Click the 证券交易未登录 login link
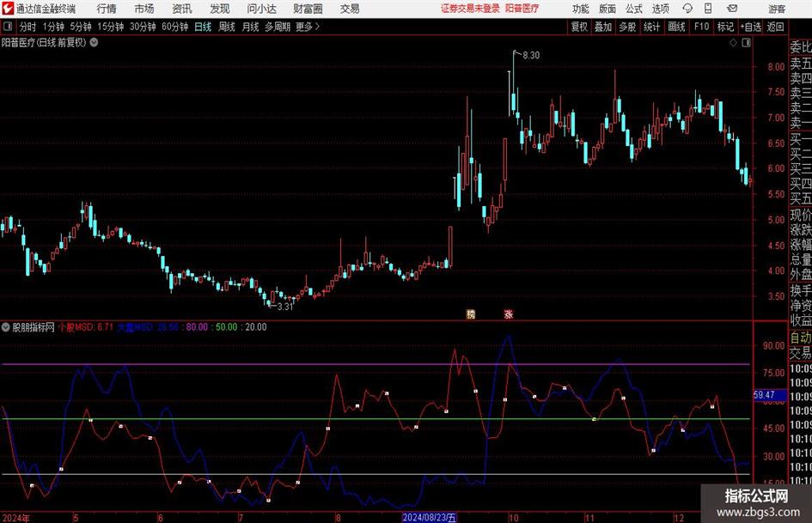This screenshot has height=523, width=812. point(470,9)
